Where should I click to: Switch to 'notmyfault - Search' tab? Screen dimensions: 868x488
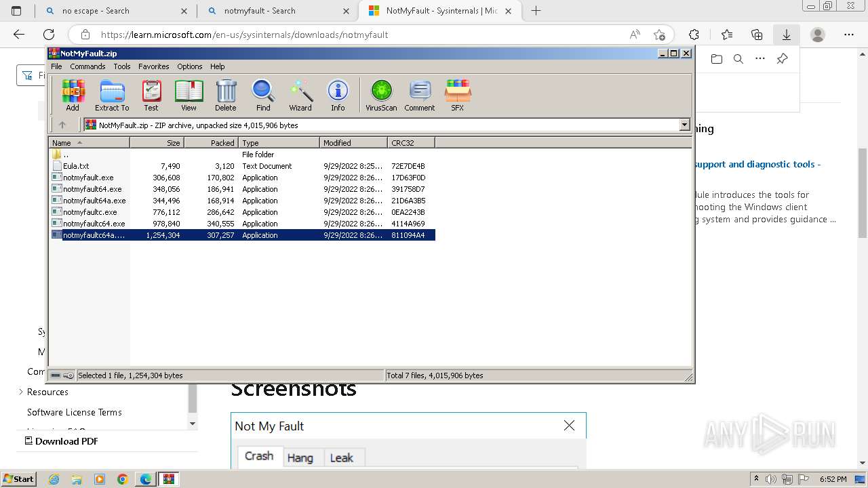(278, 11)
